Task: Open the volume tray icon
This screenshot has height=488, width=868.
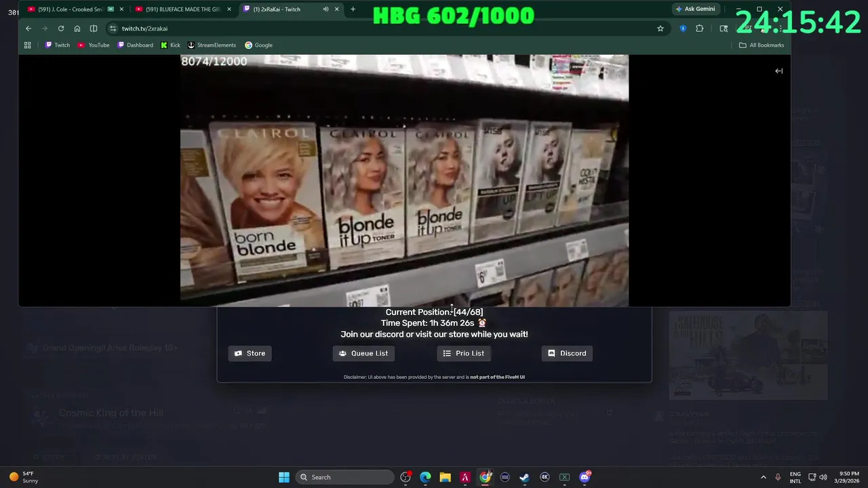Action: (823, 477)
